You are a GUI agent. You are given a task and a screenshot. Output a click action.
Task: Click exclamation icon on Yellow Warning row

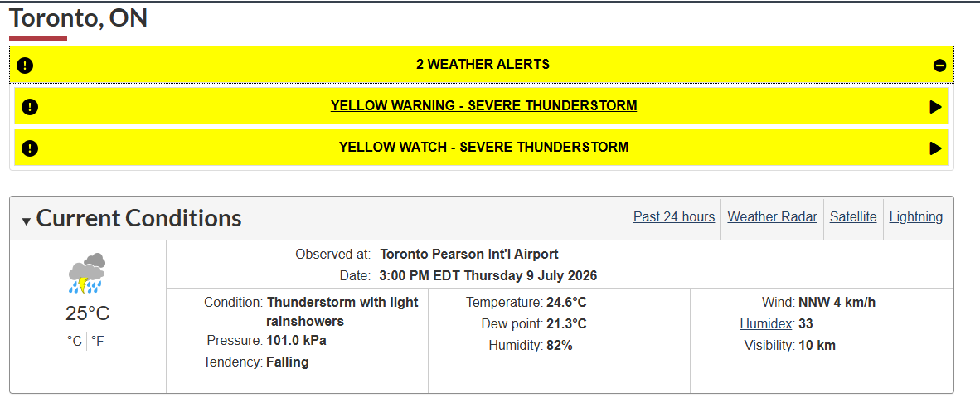[x=30, y=107]
